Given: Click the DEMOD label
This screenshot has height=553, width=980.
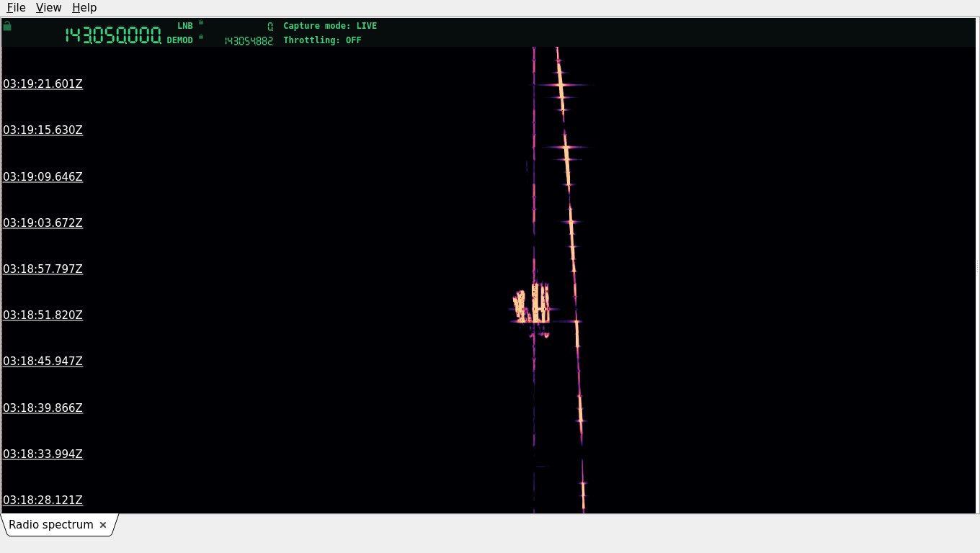Looking at the screenshot, I should click(x=180, y=40).
